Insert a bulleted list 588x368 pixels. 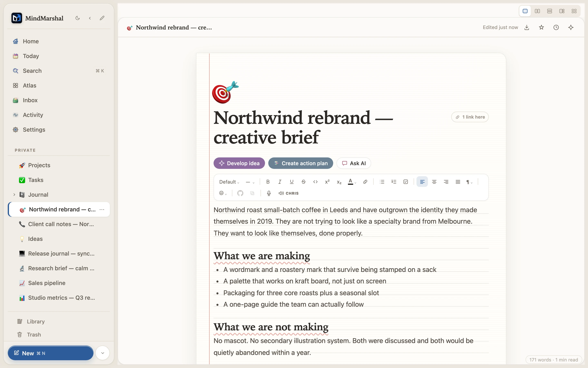tap(382, 182)
